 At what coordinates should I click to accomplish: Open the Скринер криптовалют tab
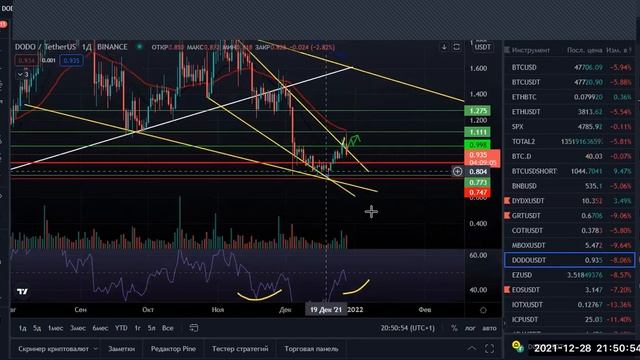[53, 349]
